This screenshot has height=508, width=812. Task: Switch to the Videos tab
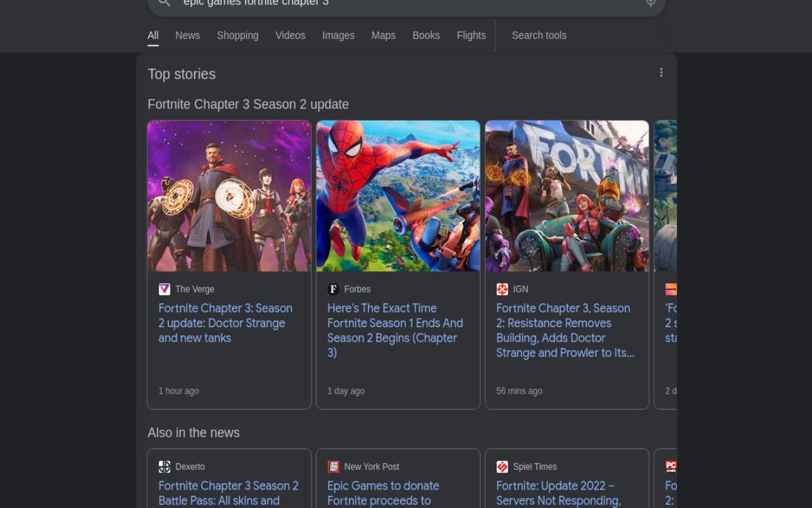[x=291, y=36]
